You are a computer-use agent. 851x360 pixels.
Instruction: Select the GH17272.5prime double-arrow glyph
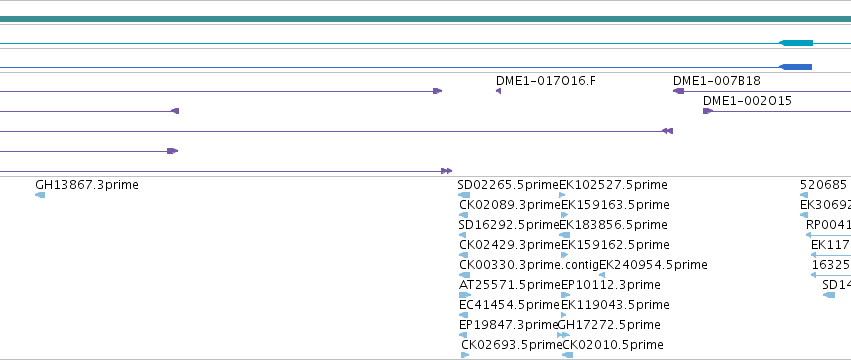point(563,335)
